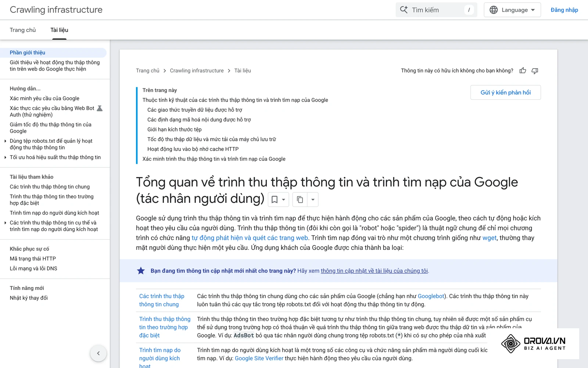The height and width of the screenshot is (368, 588).
Task: Expand 'Tối ưu hoá hiệu suất thu thập' section
Action: tap(5, 157)
